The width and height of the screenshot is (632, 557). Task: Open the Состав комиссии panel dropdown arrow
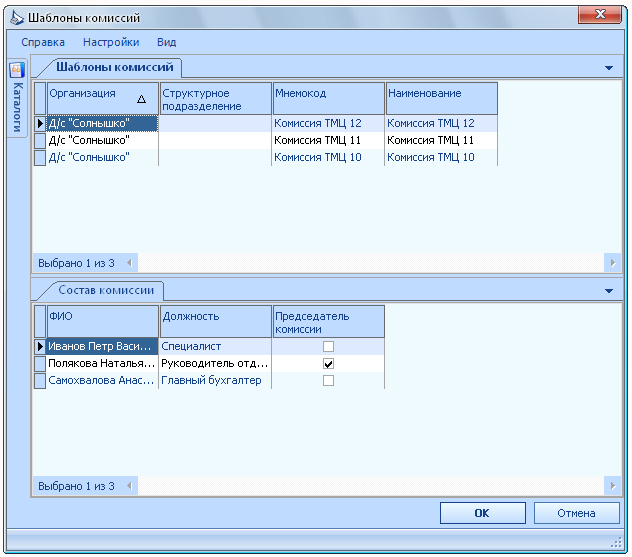tap(609, 291)
